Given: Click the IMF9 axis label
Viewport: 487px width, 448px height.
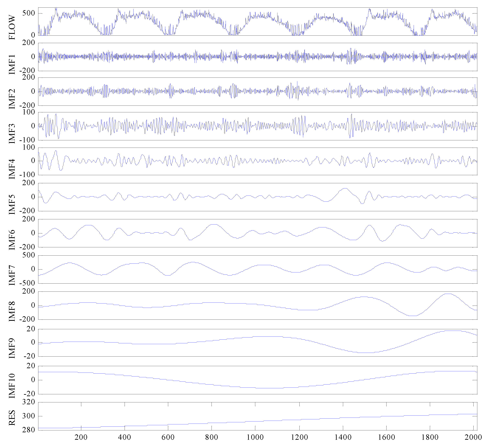Looking at the screenshot, I should point(12,348).
